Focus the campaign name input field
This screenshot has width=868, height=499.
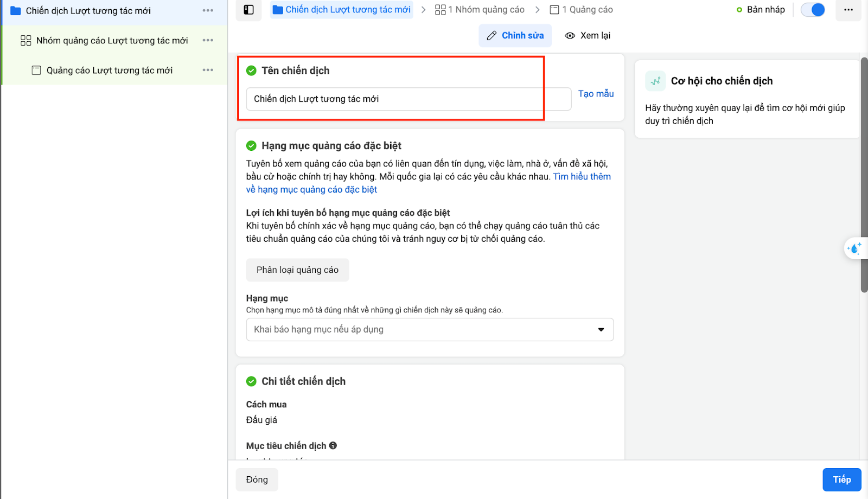tap(409, 99)
